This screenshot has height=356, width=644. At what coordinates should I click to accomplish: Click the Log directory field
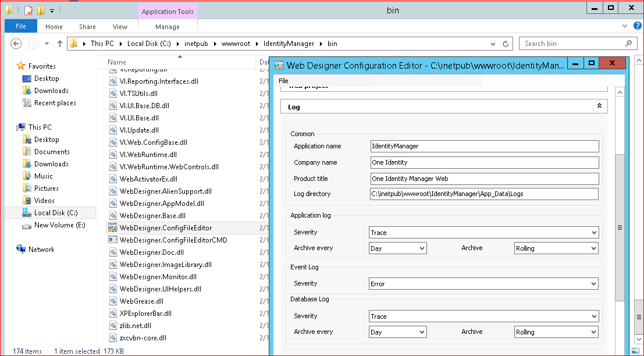[x=484, y=194]
